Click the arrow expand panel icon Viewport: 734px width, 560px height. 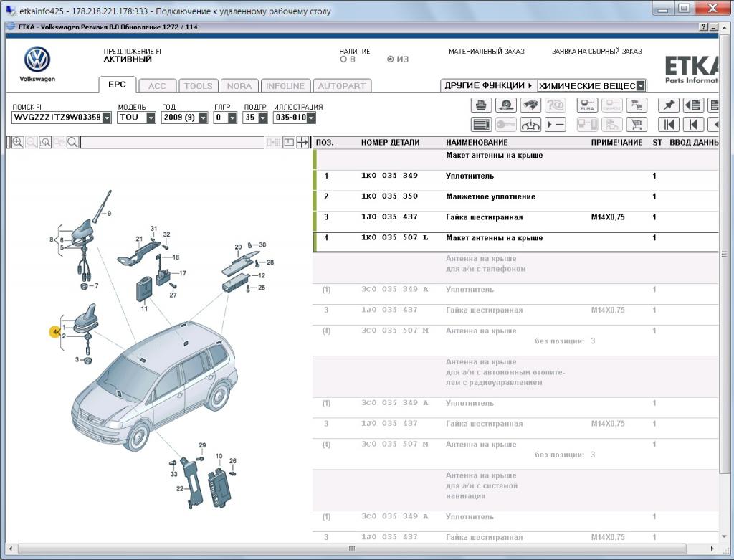point(303,143)
